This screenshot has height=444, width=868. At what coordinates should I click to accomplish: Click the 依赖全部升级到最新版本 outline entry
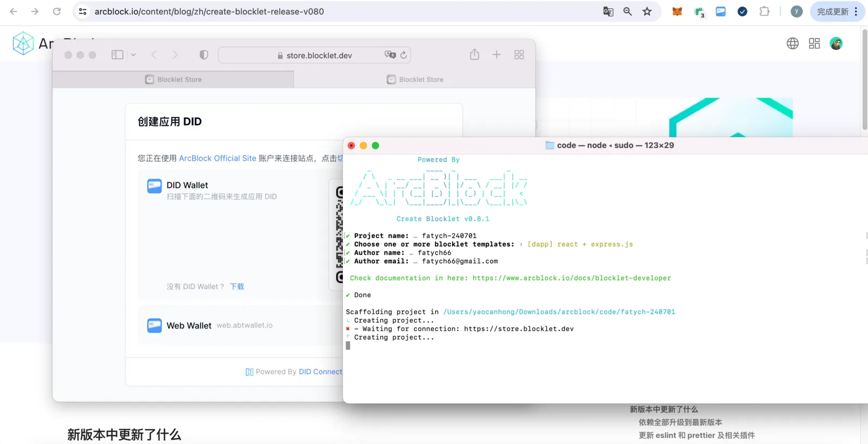(x=680, y=422)
